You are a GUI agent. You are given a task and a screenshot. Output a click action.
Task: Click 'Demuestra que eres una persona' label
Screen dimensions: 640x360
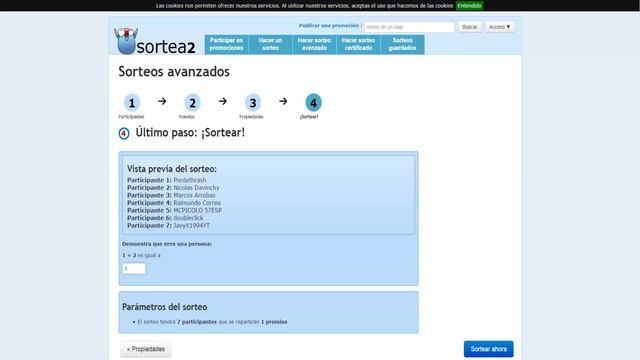tap(167, 244)
